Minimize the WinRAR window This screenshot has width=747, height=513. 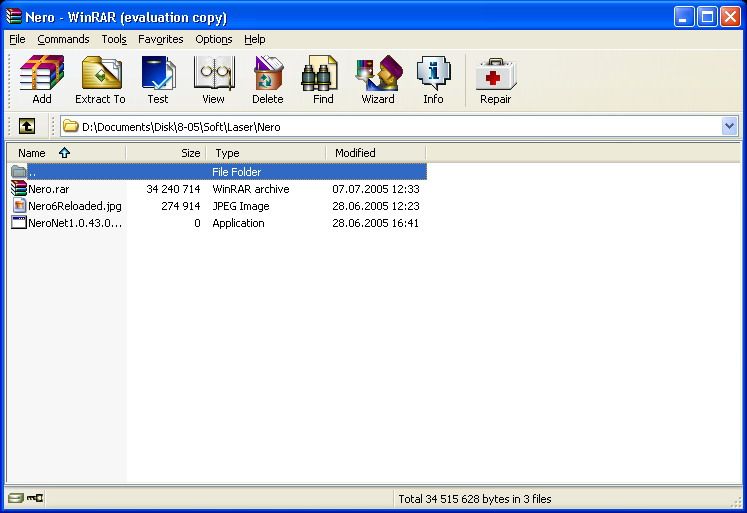684,17
